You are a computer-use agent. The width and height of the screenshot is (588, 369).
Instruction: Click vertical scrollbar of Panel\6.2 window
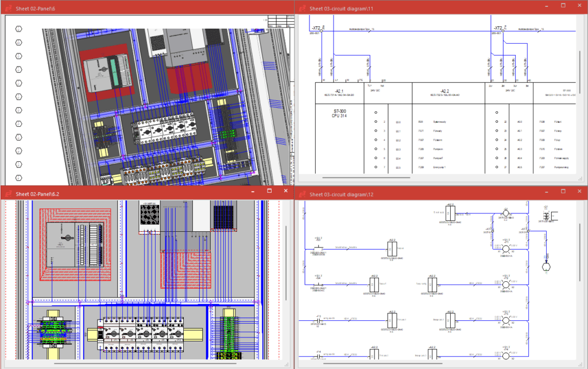[287, 263]
